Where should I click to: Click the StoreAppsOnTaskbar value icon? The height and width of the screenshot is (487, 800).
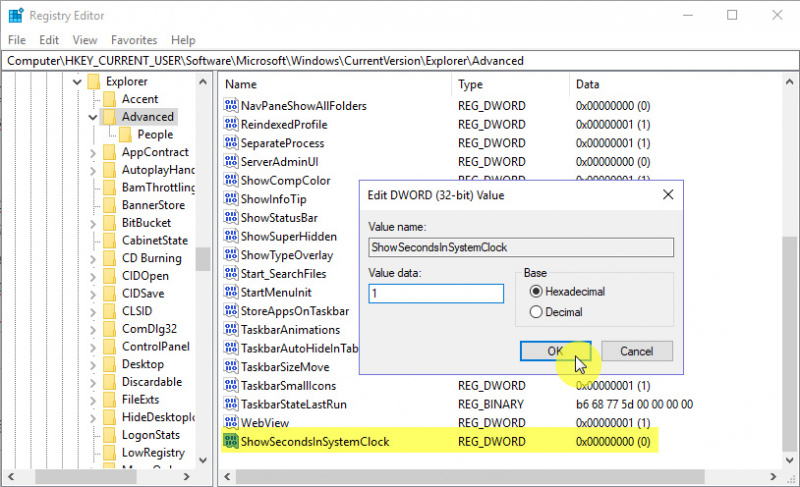click(231, 311)
